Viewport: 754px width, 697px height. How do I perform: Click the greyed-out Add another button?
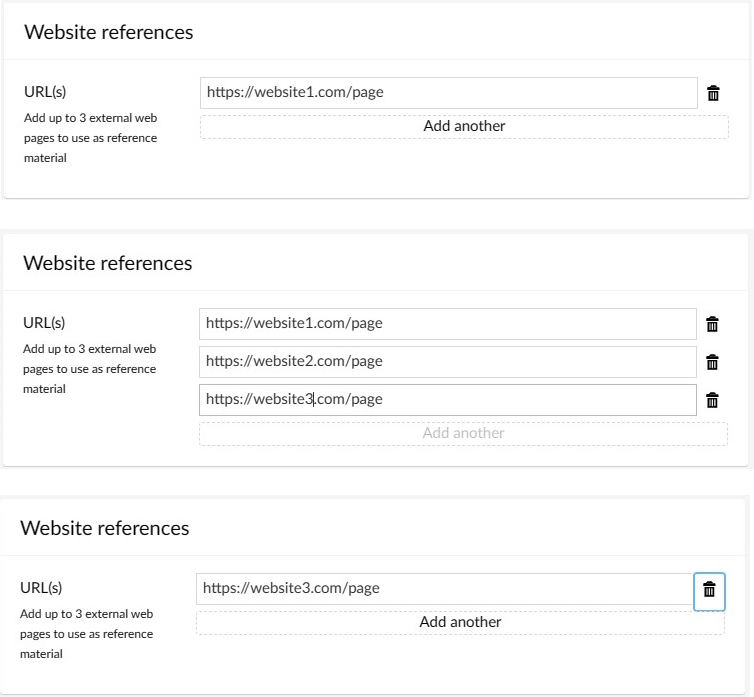coord(463,433)
